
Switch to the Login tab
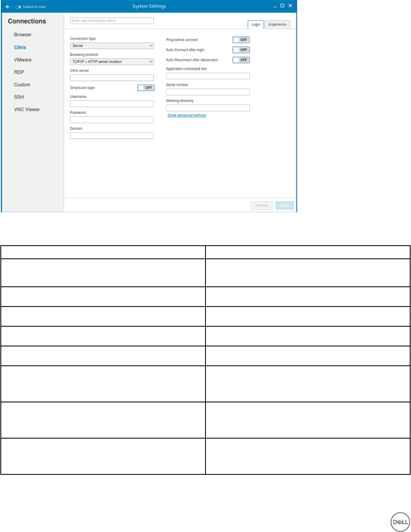256,25
